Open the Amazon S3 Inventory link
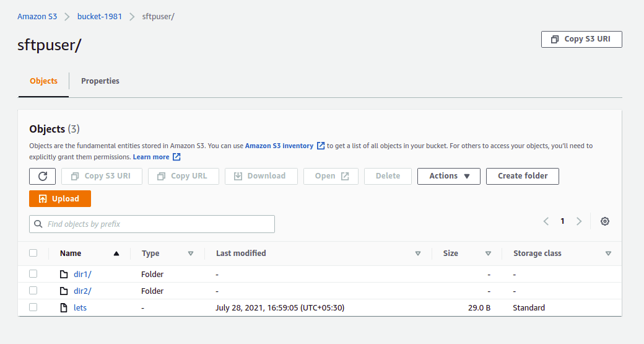This screenshot has height=344, width=644. pyautogui.click(x=279, y=146)
